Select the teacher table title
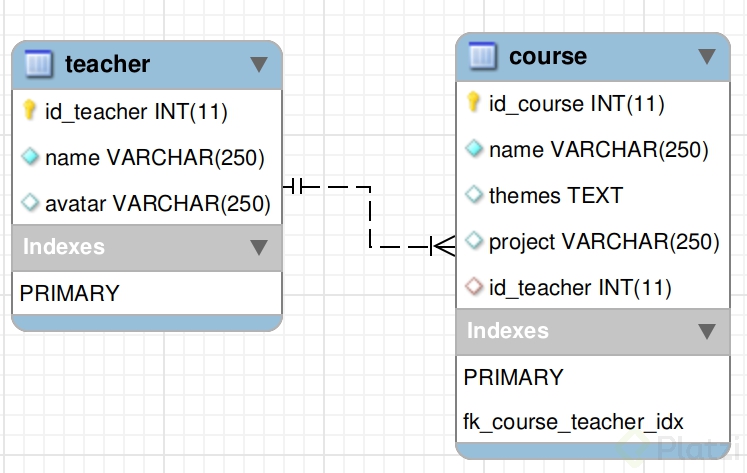 point(107,65)
